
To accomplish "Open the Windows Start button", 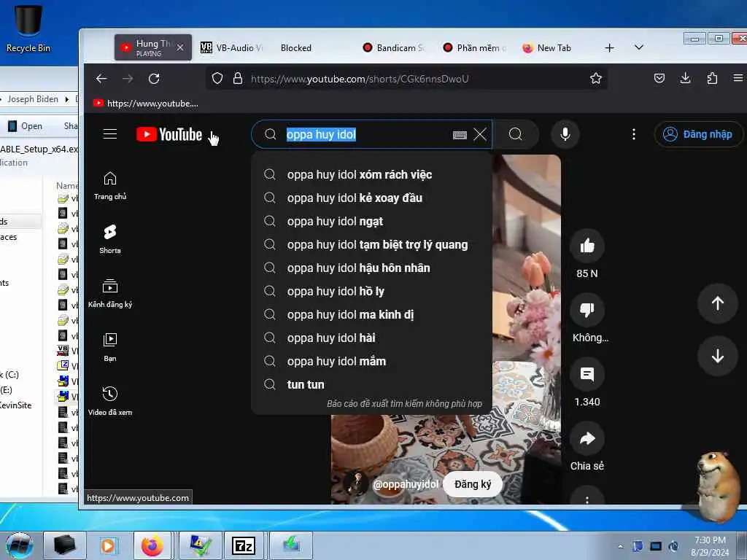I will coord(19,545).
